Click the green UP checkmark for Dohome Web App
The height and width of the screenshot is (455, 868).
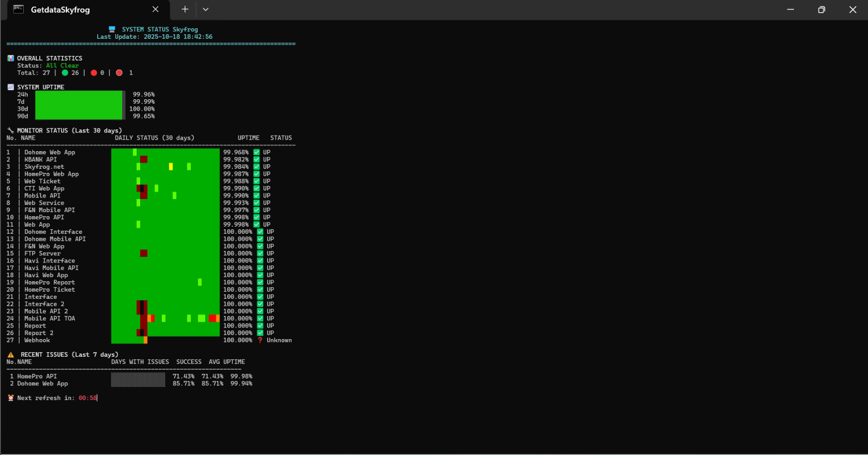coord(258,152)
